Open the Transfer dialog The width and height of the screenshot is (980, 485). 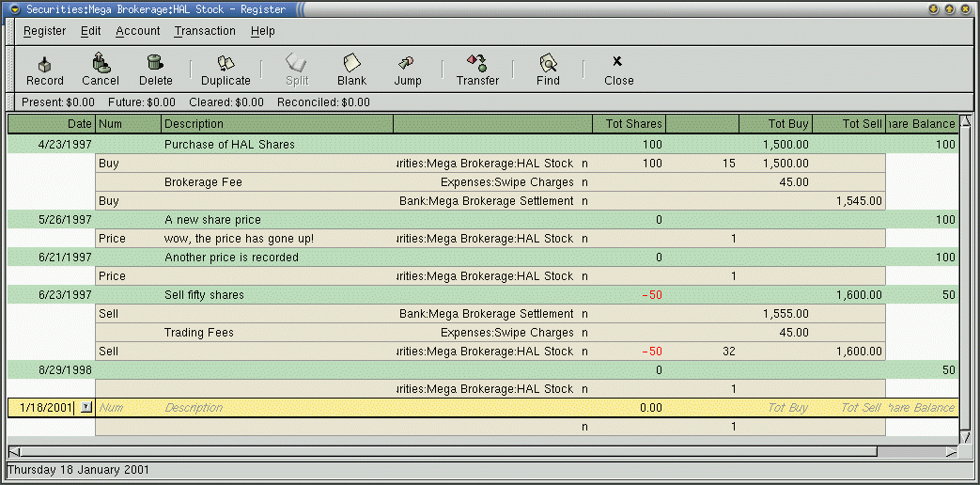[477, 70]
